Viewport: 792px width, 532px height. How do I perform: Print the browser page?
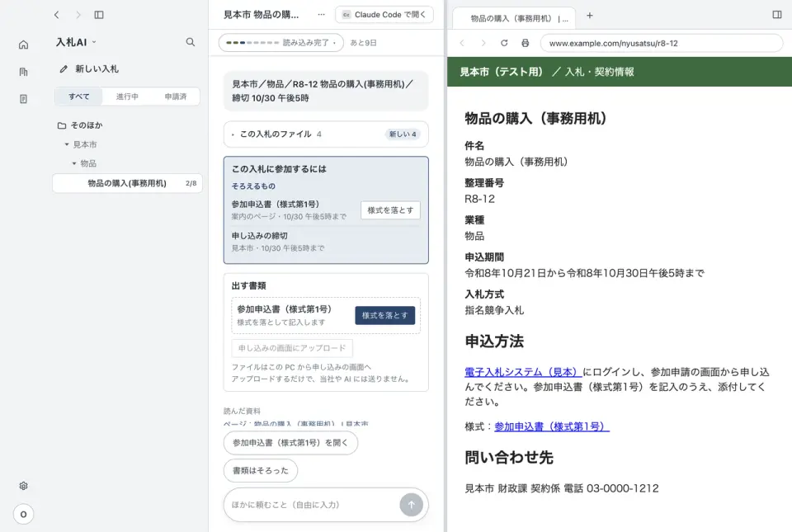526,44
